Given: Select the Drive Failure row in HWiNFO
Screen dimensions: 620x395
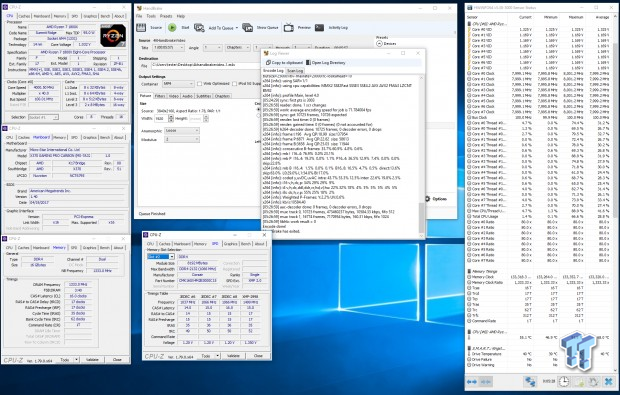Looking at the screenshot, I should [539, 359].
